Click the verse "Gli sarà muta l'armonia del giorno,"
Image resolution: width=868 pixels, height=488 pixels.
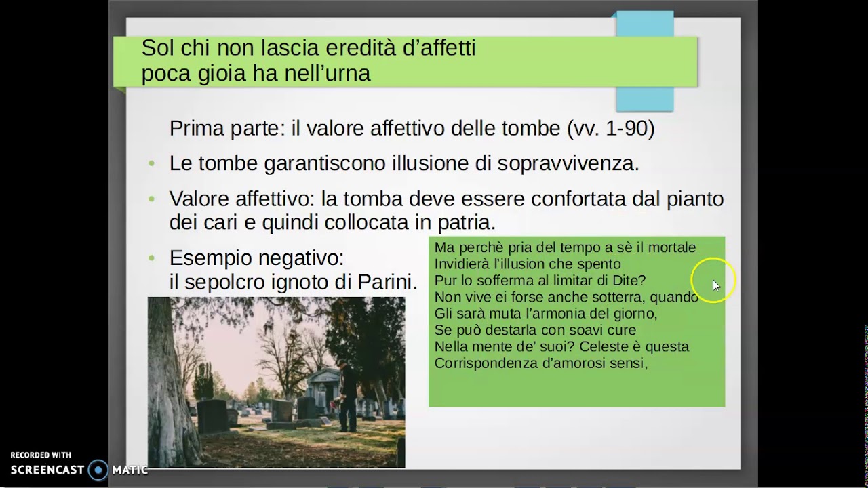click(x=546, y=314)
